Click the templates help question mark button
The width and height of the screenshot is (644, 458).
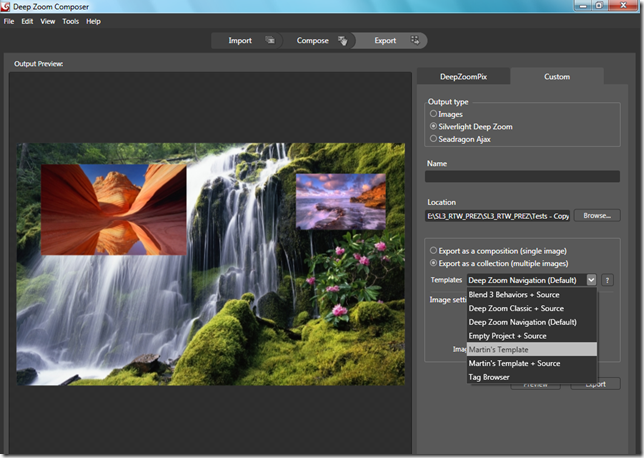point(608,281)
